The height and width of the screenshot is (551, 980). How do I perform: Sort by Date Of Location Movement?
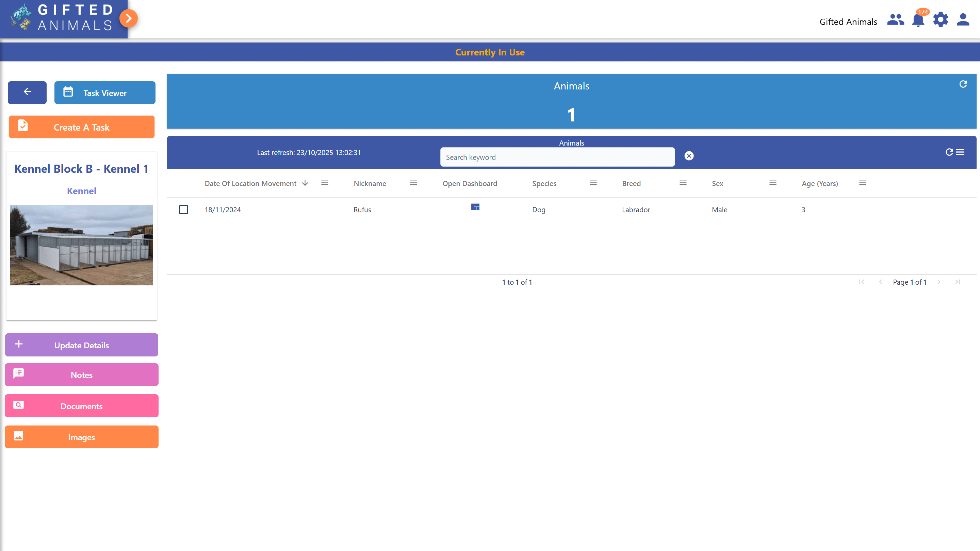[250, 183]
